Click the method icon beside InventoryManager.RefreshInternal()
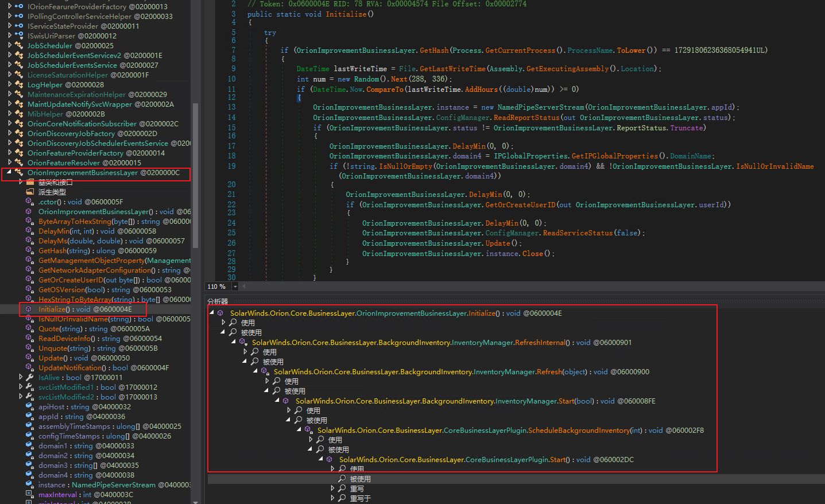The image size is (825, 504). click(x=242, y=342)
